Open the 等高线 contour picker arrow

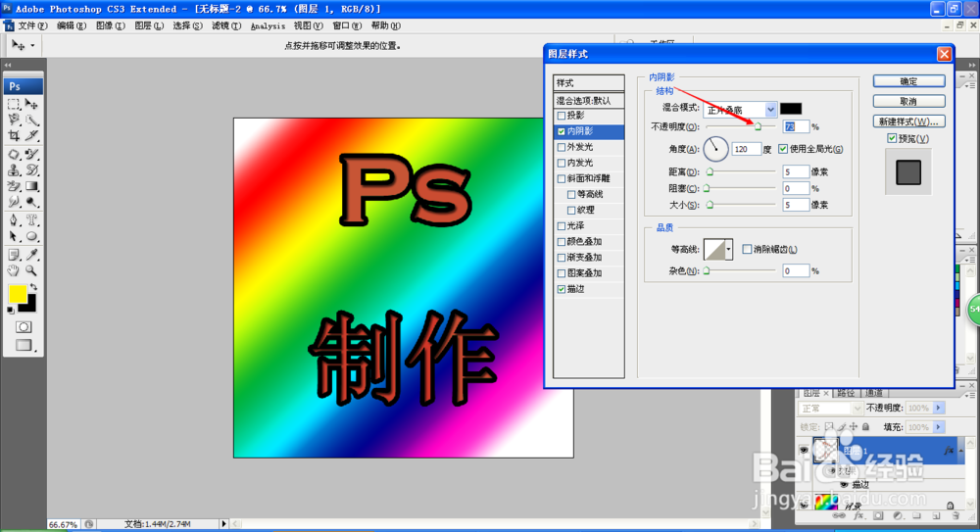click(728, 250)
